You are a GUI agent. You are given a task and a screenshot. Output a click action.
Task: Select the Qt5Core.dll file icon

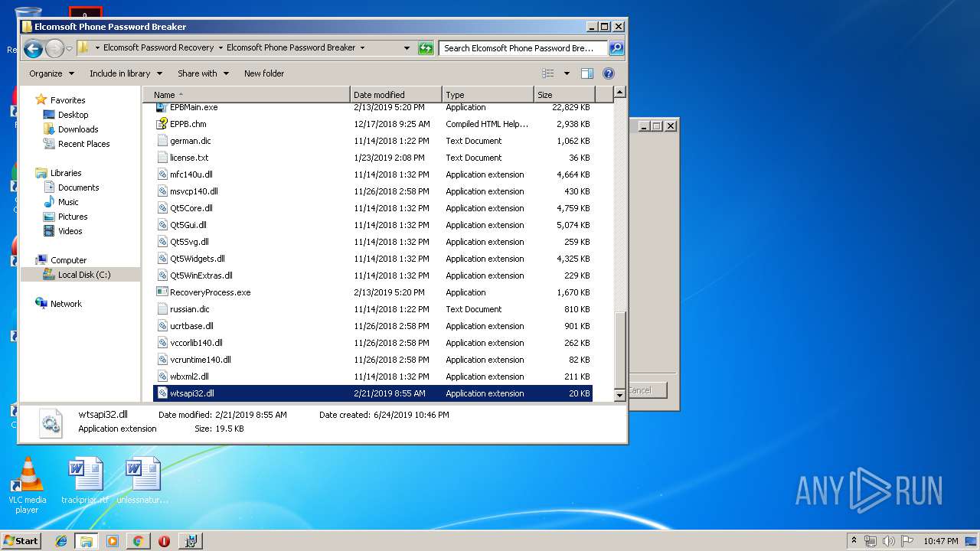coord(162,208)
